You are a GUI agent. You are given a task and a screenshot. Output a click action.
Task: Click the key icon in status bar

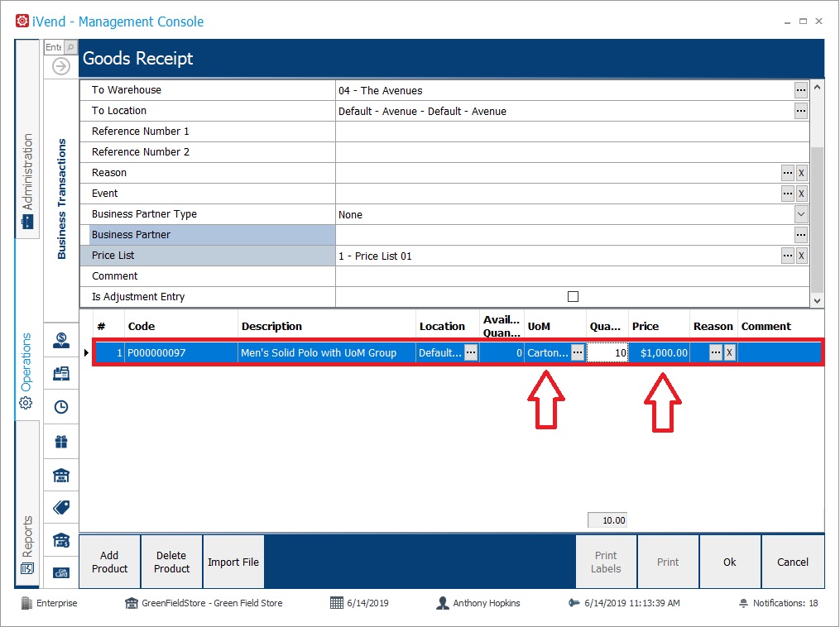pos(574,603)
